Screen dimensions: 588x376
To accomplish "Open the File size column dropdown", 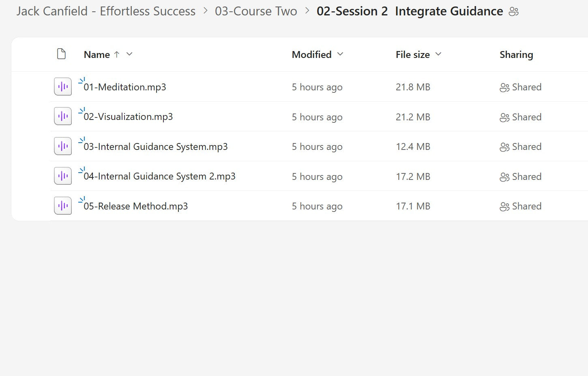I will point(438,54).
